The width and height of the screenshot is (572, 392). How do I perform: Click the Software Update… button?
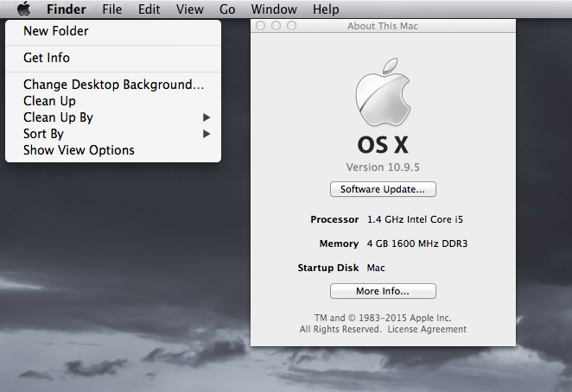coord(383,189)
